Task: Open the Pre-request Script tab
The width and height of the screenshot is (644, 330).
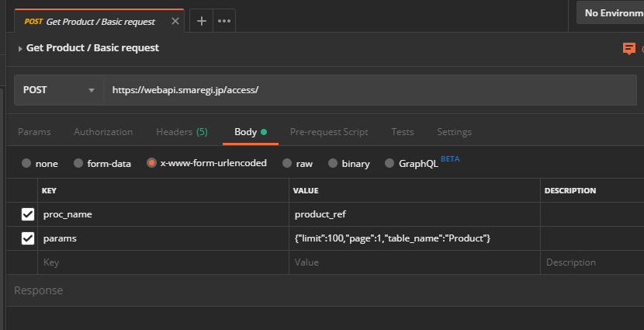Action: pyautogui.click(x=329, y=132)
